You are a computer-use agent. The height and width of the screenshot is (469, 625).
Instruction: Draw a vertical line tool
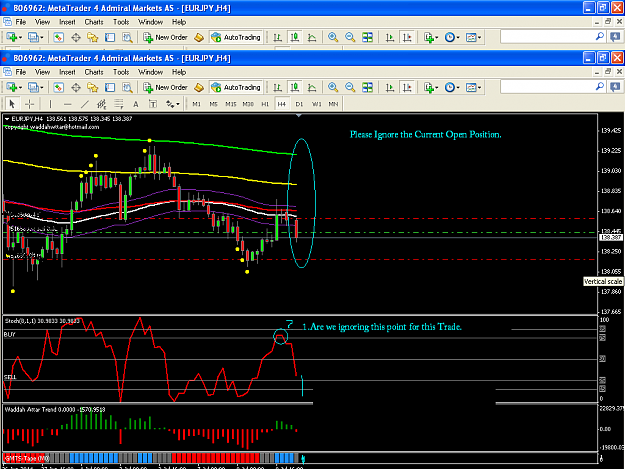[x=50, y=104]
